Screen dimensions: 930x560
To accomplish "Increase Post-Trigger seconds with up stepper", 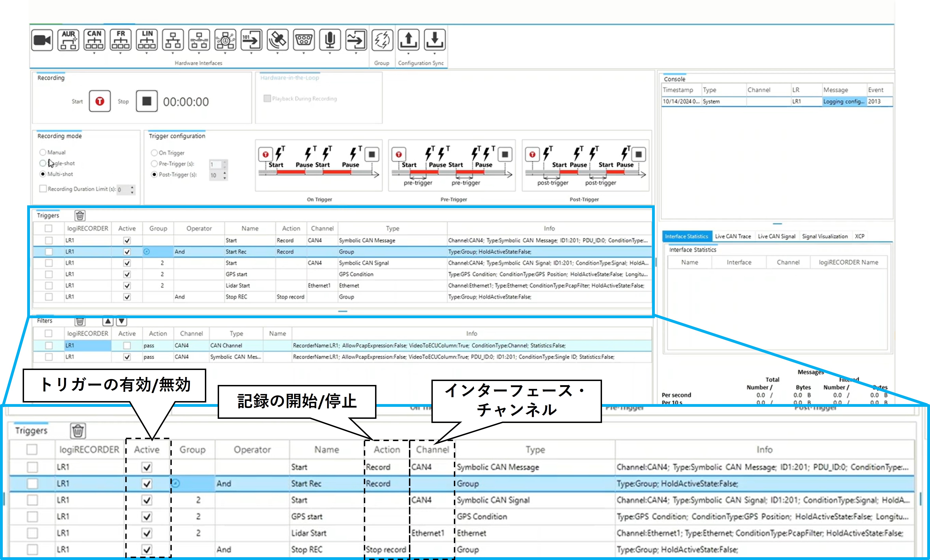I will pyautogui.click(x=225, y=173).
